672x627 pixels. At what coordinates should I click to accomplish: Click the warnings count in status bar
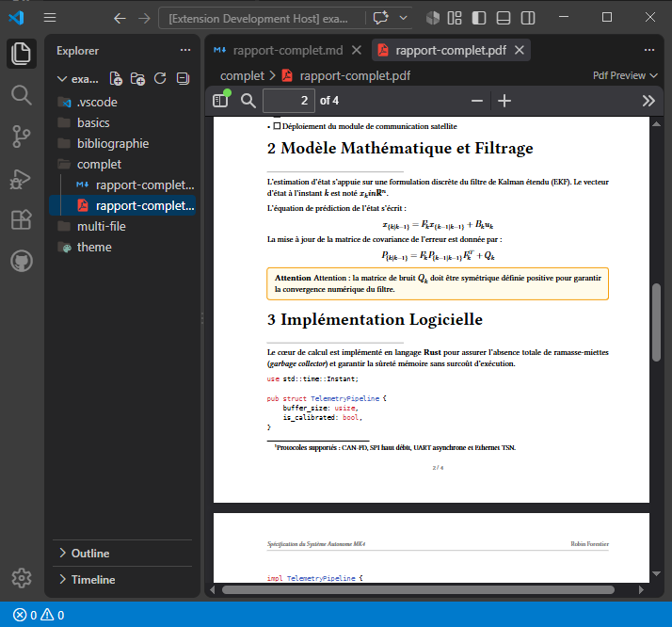(x=53, y=615)
